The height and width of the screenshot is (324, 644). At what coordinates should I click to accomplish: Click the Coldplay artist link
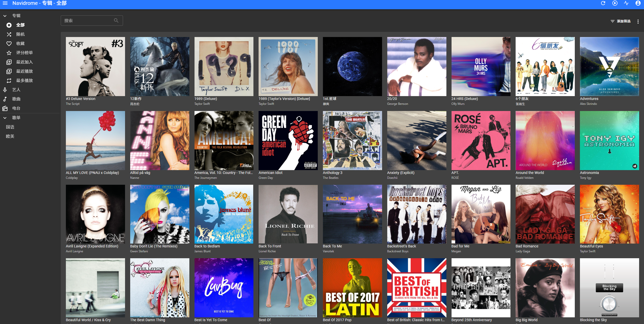coord(72,178)
